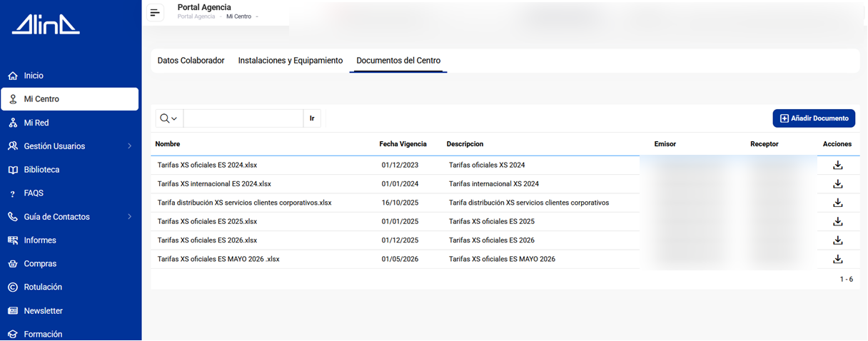Image resolution: width=868 pixels, height=341 pixels.
Task: Select the Documentos del Centro tab
Action: tap(398, 61)
